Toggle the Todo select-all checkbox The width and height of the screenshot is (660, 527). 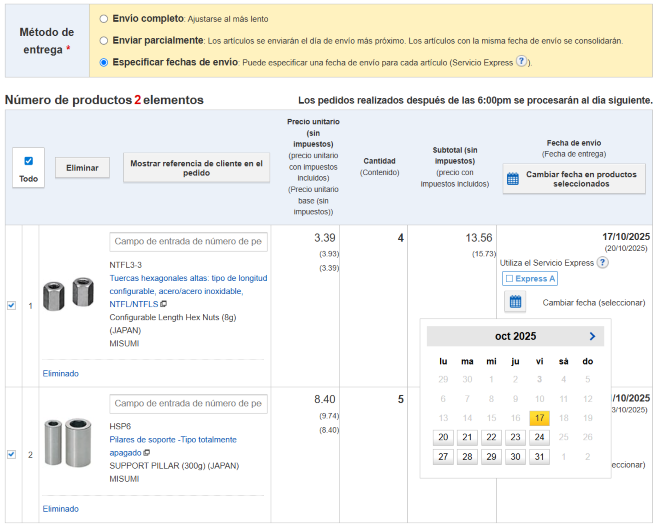coord(28,161)
